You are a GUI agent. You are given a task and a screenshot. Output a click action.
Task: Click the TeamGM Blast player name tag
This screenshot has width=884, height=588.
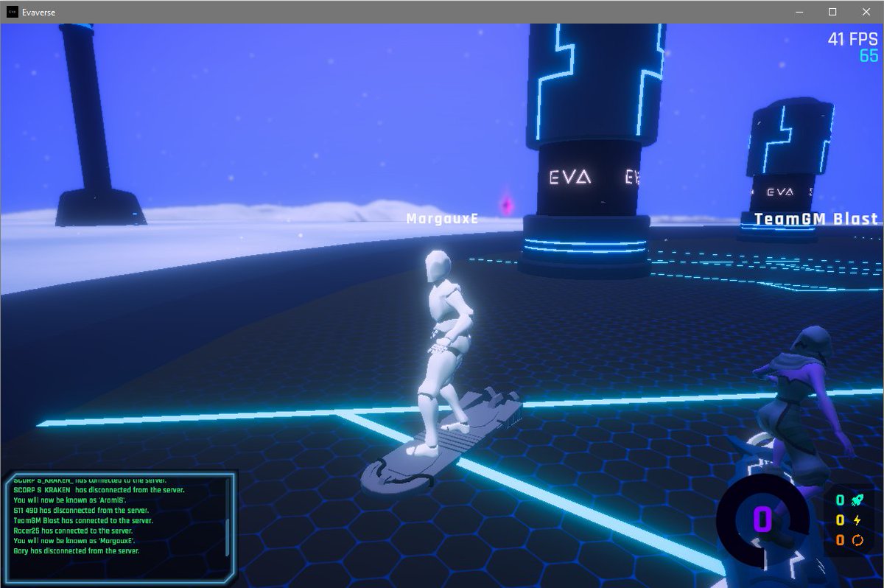tap(816, 219)
